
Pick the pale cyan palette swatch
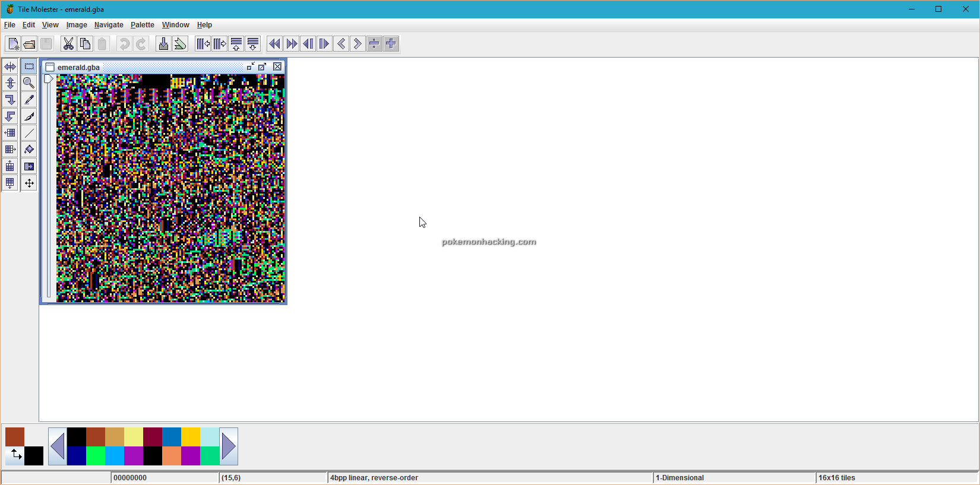pos(210,437)
